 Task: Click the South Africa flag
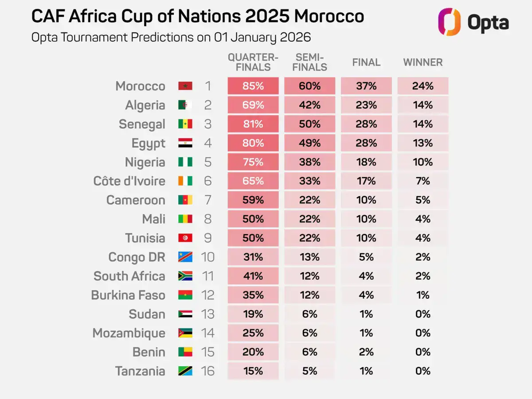185,276
